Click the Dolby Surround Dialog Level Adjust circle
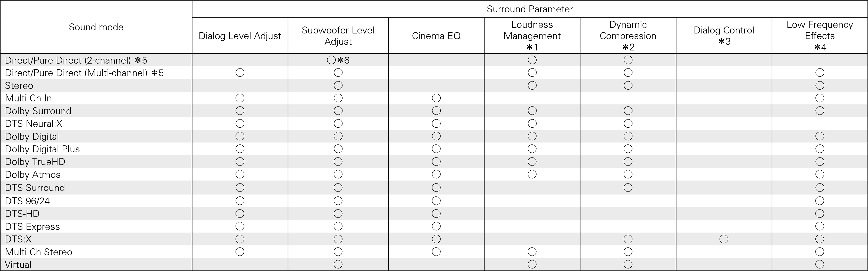This screenshot has height=271, width=868. coord(240,111)
